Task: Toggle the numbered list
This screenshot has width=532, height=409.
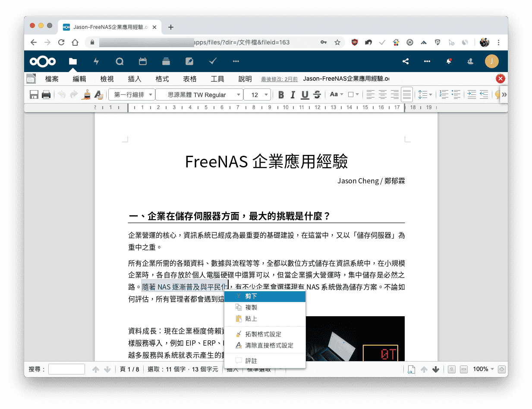Action: 444,94
